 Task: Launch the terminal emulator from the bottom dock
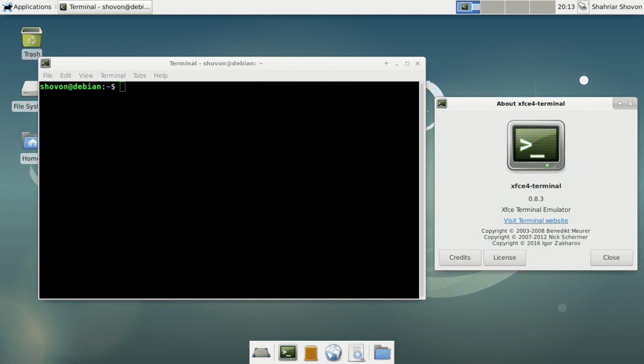coord(288,352)
